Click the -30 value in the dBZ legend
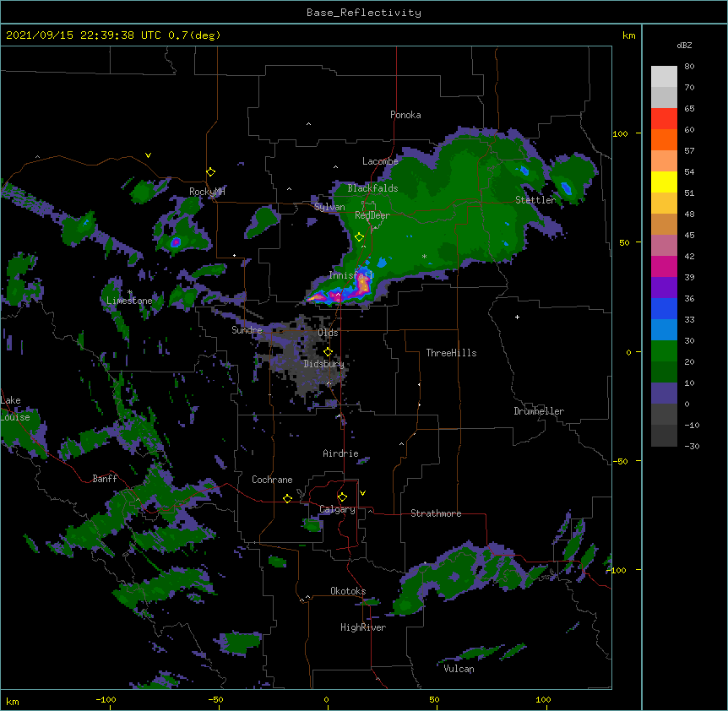Viewport: 728px width, 711px height. point(692,447)
